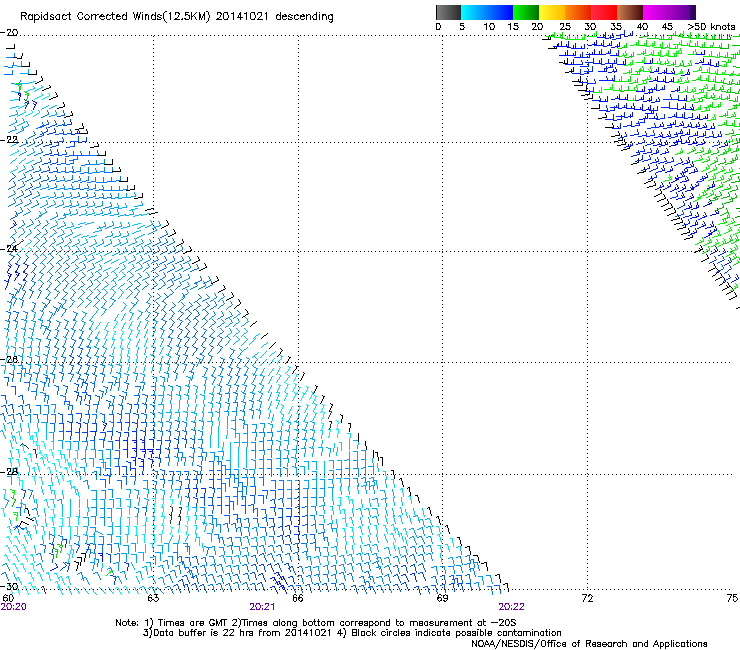Click the latitude label '-24'

9,248
